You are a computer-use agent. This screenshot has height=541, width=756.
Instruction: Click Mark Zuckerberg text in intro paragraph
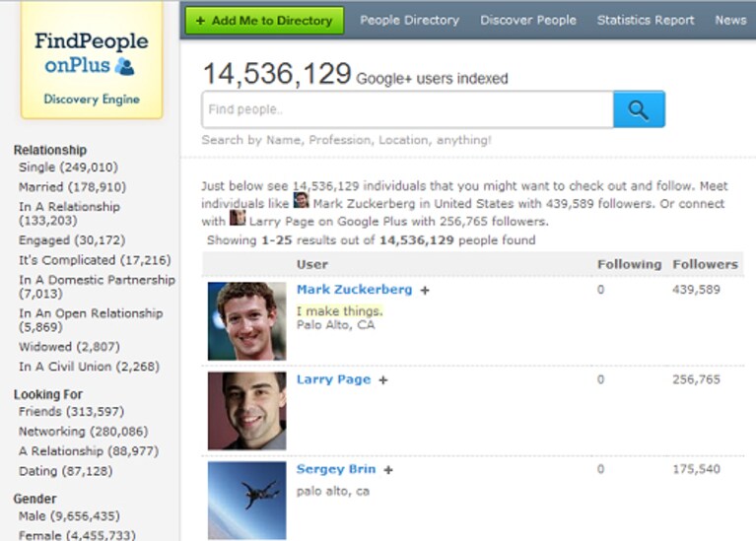coord(364,203)
